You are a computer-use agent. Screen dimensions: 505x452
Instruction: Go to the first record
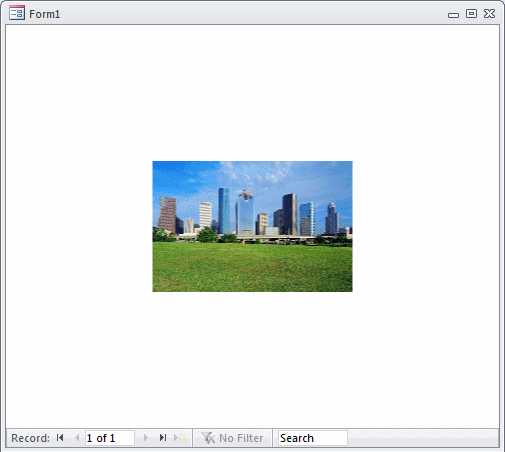pyautogui.click(x=60, y=438)
